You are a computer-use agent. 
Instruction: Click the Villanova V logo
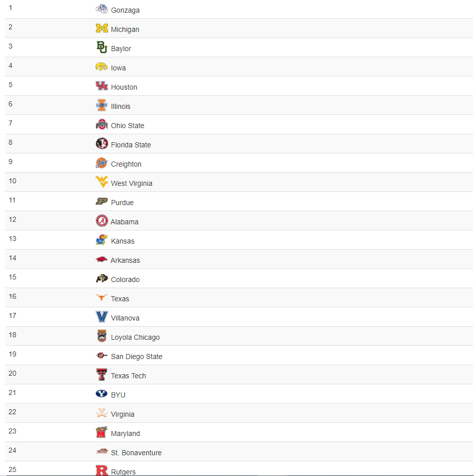pyautogui.click(x=102, y=316)
